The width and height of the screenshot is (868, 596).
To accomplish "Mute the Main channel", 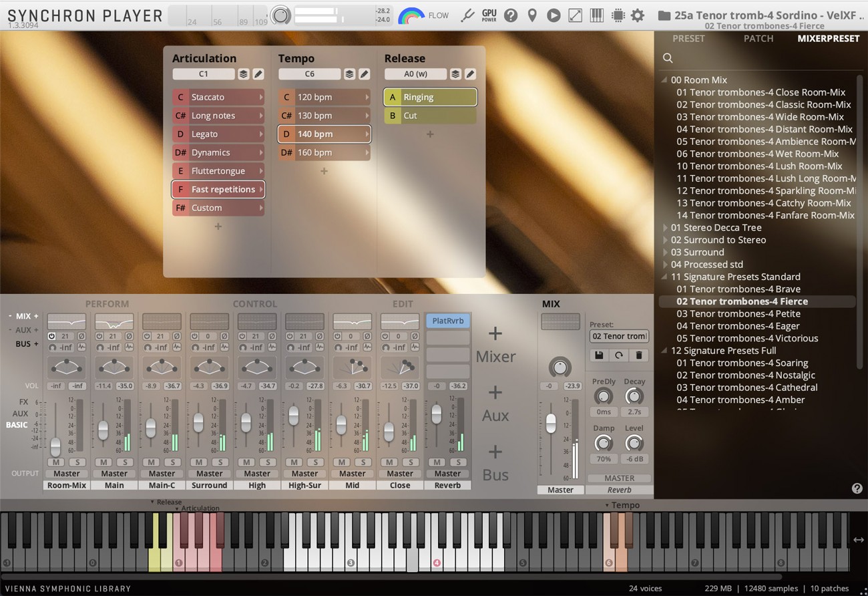I will [103, 462].
